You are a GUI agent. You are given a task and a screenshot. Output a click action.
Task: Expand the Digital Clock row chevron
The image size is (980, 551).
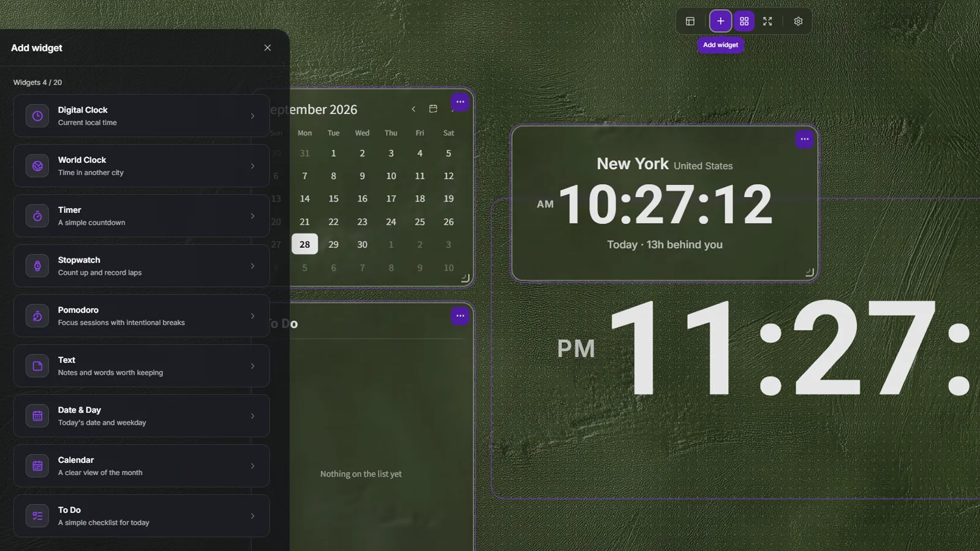point(252,116)
